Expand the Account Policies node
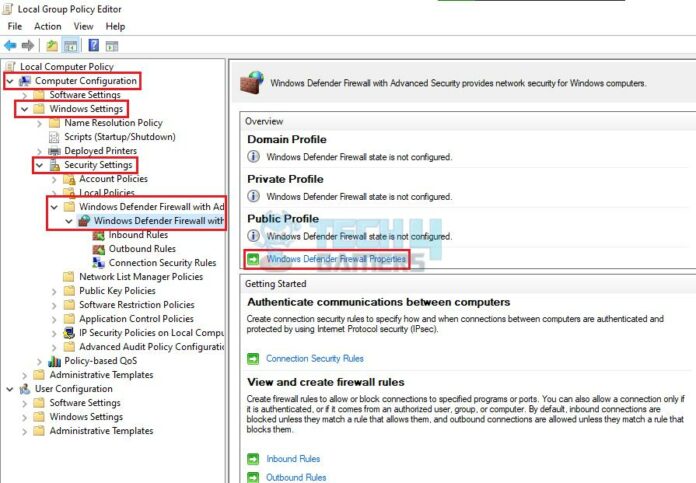The height and width of the screenshot is (483, 696). click(x=54, y=179)
